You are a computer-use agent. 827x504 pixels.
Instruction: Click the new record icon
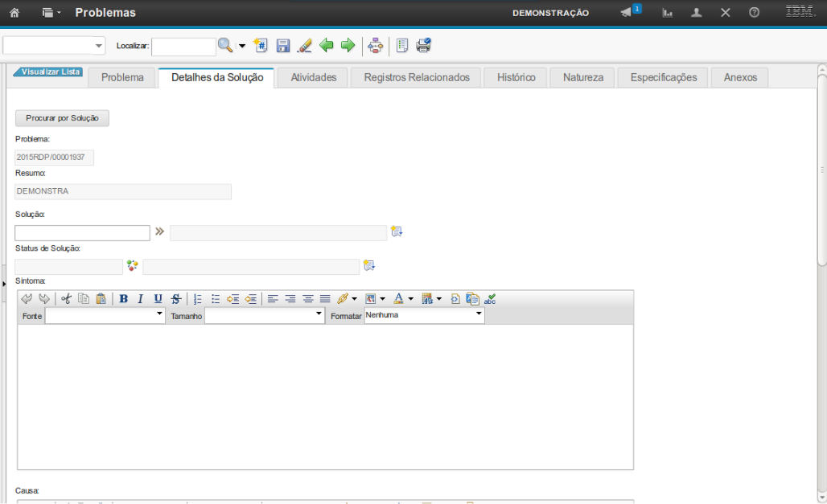[260, 46]
